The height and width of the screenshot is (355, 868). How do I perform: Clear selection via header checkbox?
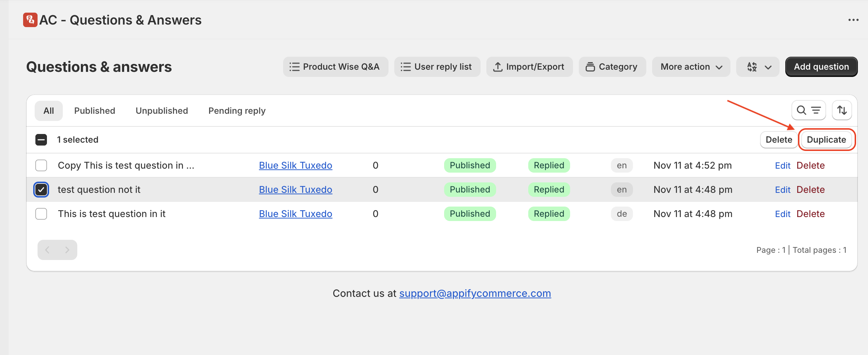tap(41, 140)
